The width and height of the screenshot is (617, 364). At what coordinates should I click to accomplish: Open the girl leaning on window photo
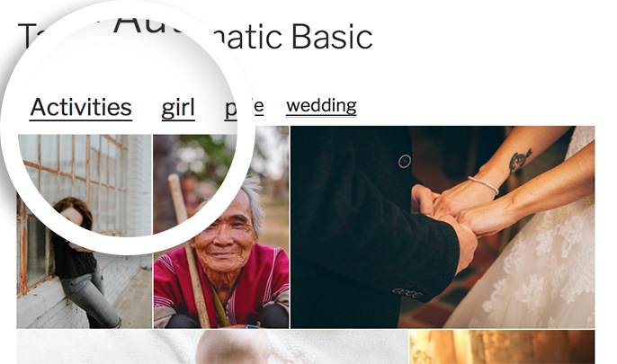coord(85,231)
